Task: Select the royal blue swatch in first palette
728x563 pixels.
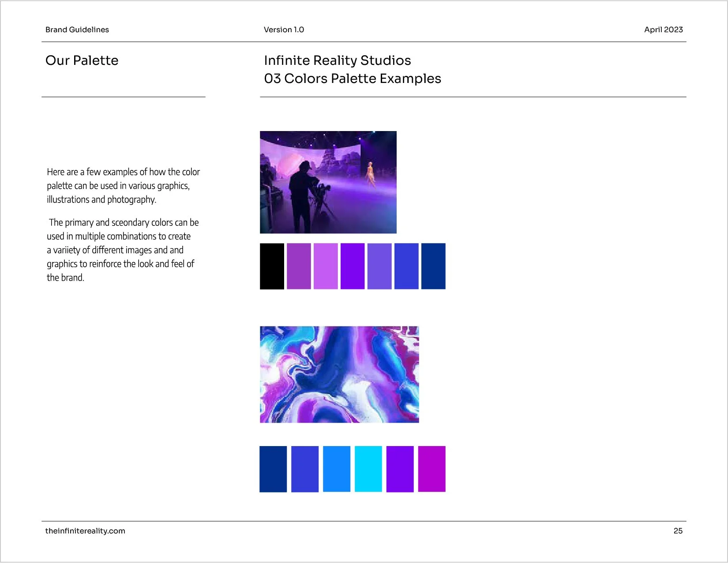Action: tap(406, 266)
